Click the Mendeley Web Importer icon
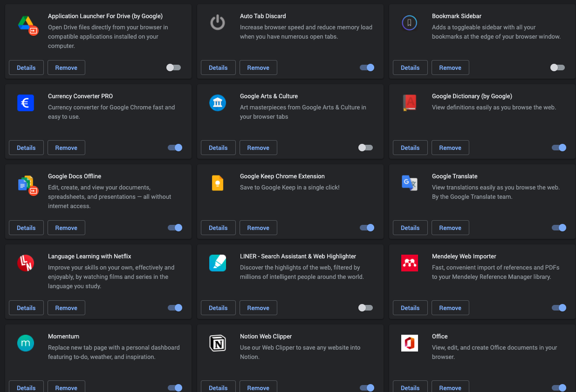Image resolution: width=576 pixels, height=392 pixels. tap(410, 263)
